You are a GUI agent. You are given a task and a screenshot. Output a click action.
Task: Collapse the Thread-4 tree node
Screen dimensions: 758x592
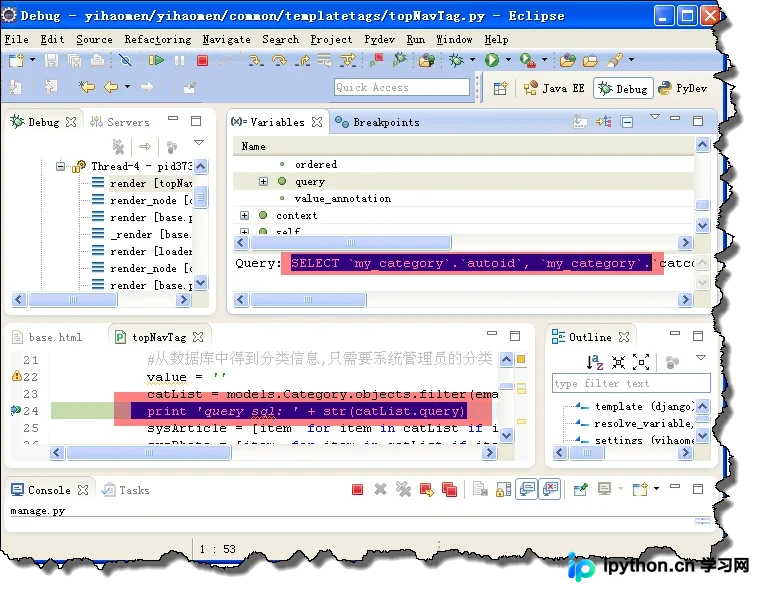[x=60, y=167]
